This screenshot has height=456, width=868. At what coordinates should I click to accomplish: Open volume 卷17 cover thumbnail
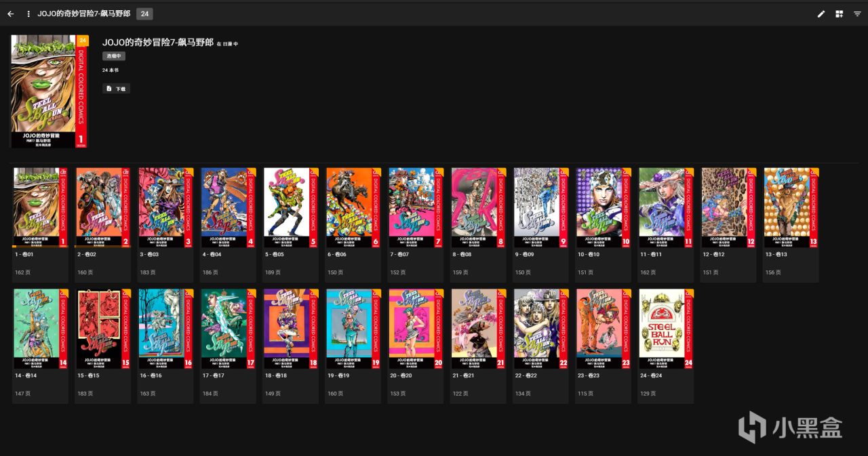[228, 329]
